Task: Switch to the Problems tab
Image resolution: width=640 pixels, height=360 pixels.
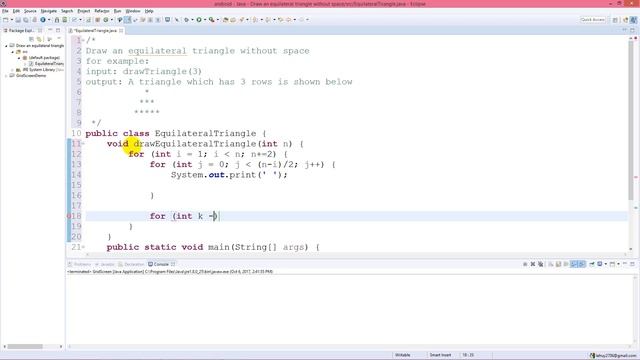Action: click(x=80, y=264)
